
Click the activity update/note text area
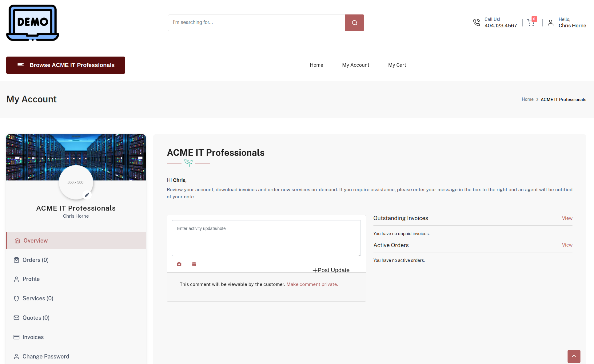(266, 238)
